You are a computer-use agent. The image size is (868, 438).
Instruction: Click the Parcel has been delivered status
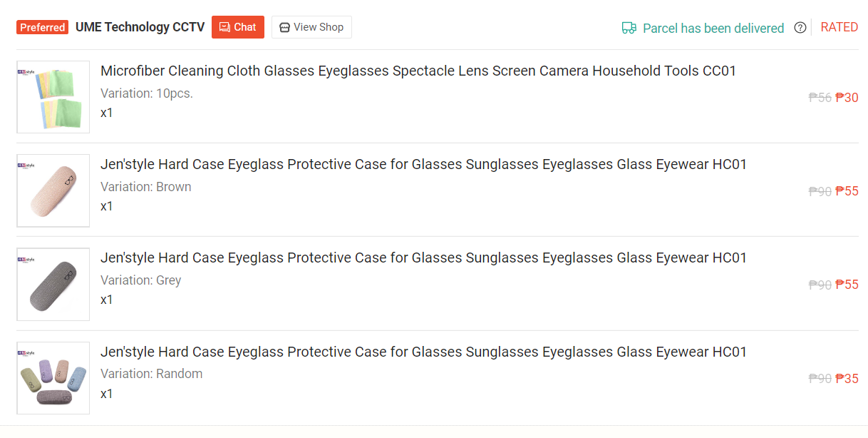point(713,28)
